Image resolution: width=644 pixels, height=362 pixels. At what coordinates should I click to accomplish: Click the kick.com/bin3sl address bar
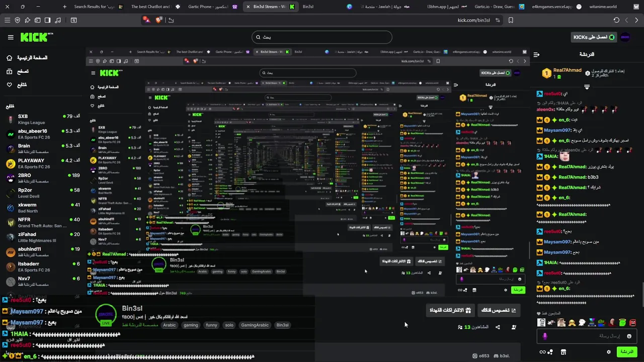click(474, 20)
